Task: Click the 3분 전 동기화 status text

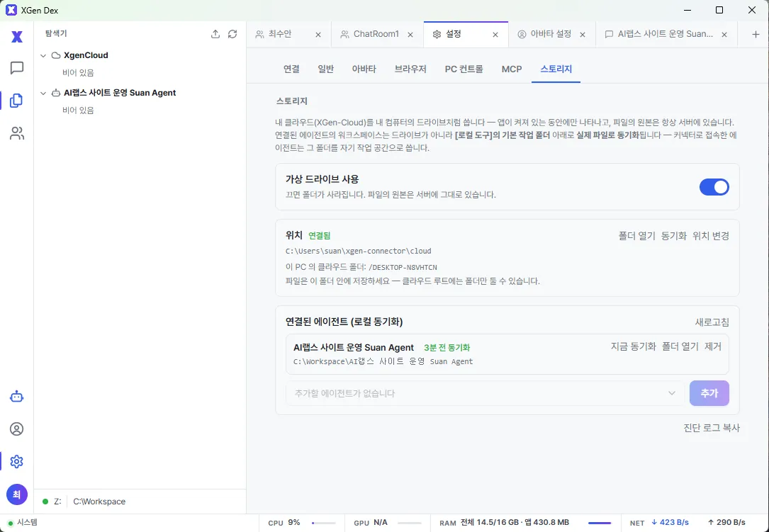Action: coord(447,348)
